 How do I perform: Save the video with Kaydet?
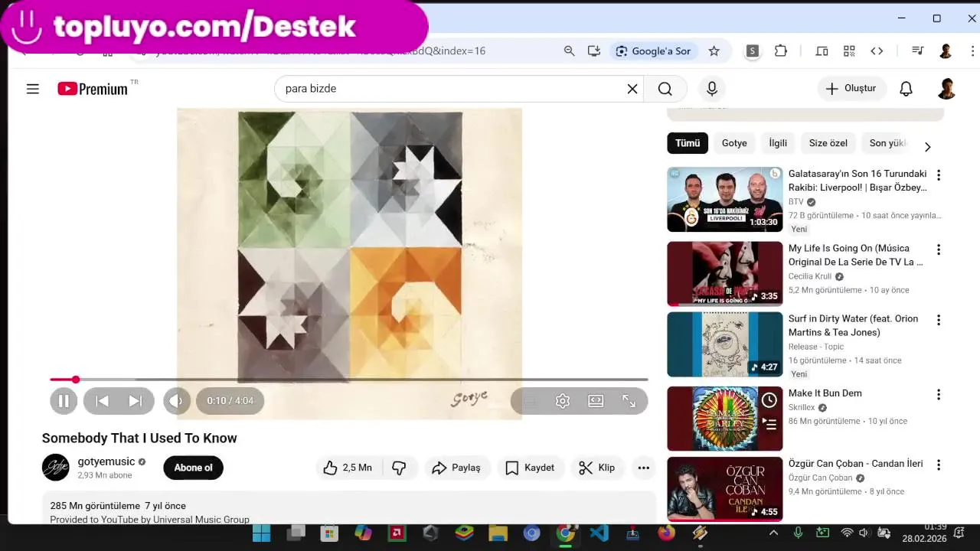tap(530, 468)
